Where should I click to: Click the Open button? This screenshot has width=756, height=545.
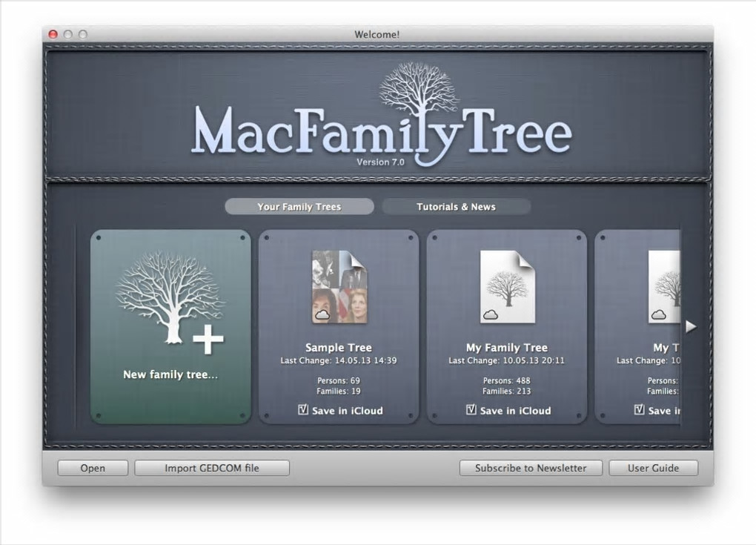[93, 468]
